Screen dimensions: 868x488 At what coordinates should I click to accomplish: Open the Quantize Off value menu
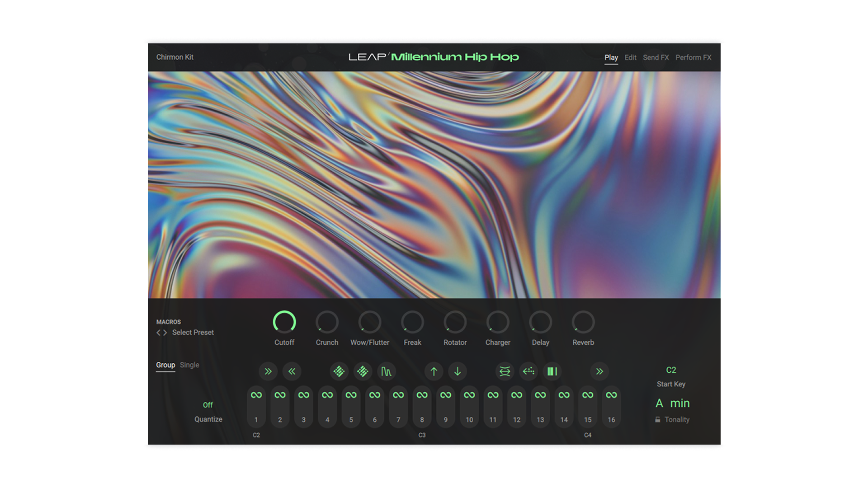[x=208, y=405]
